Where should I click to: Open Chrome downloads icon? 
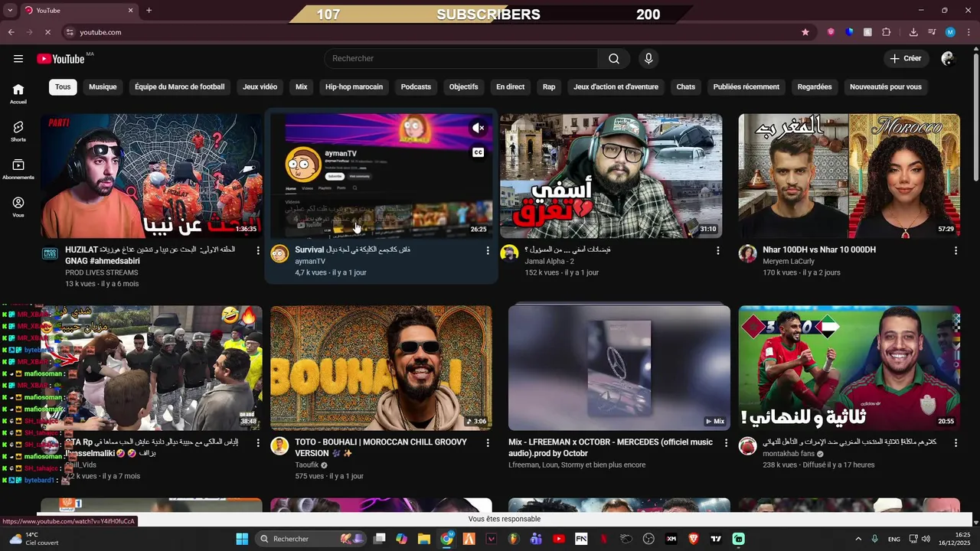tap(913, 32)
